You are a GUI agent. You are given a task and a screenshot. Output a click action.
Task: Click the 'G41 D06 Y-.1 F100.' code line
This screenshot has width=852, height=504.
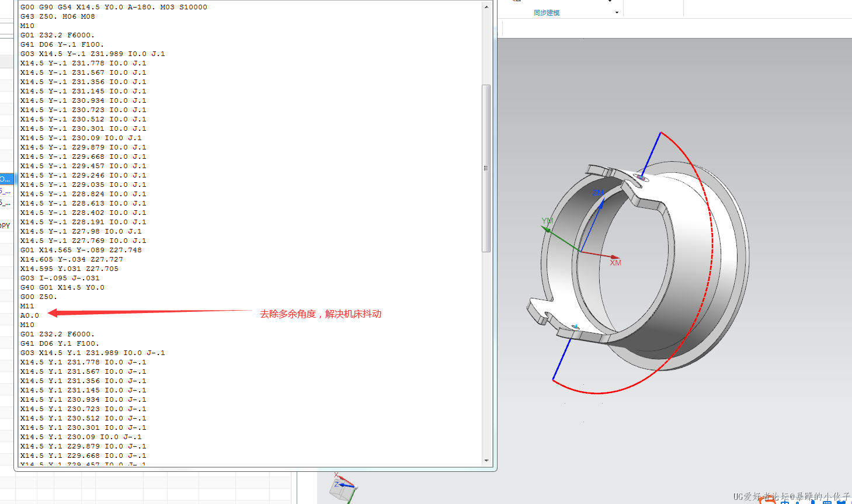point(62,44)
